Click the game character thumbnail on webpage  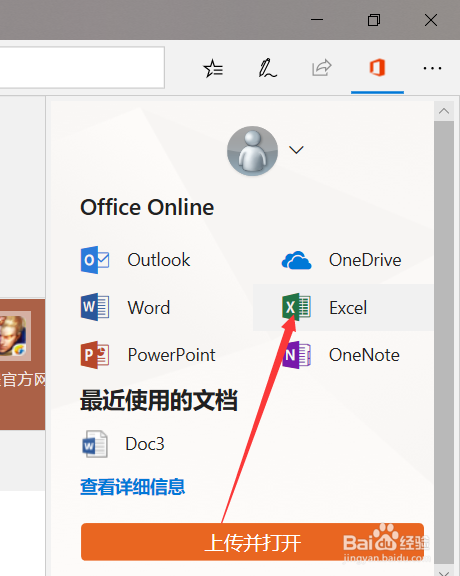click(14, 336)
